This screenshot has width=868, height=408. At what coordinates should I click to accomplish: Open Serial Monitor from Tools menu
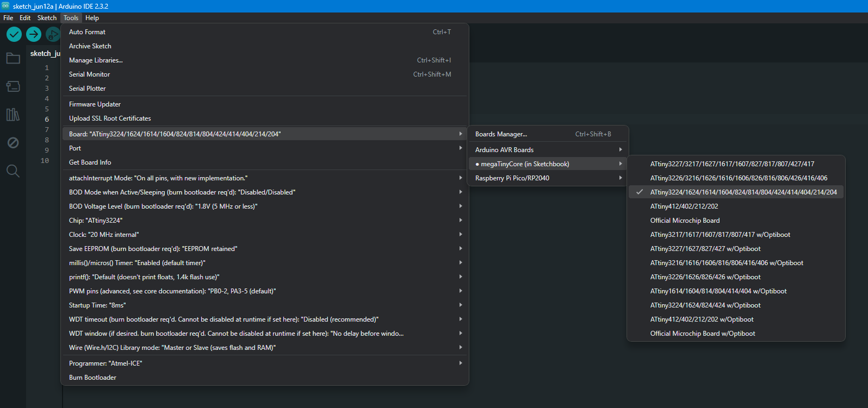point(265,74)
